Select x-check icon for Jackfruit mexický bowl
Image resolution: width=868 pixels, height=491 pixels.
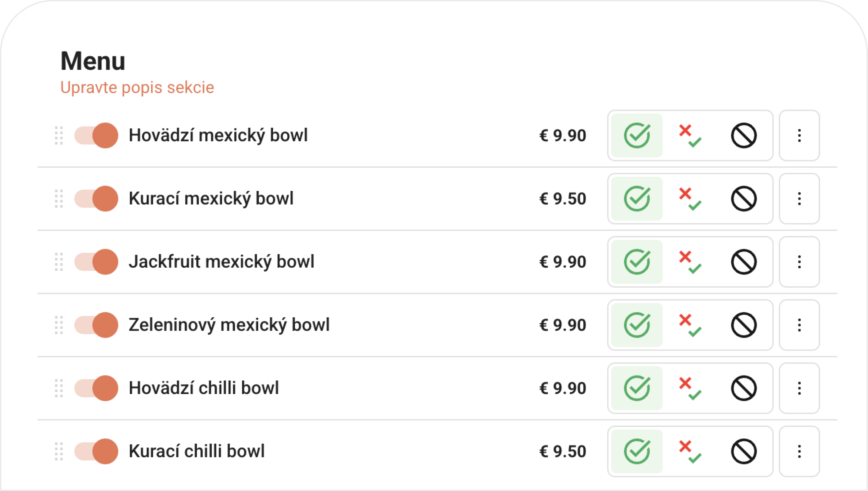pyautogui.click(x=690, y=262)
